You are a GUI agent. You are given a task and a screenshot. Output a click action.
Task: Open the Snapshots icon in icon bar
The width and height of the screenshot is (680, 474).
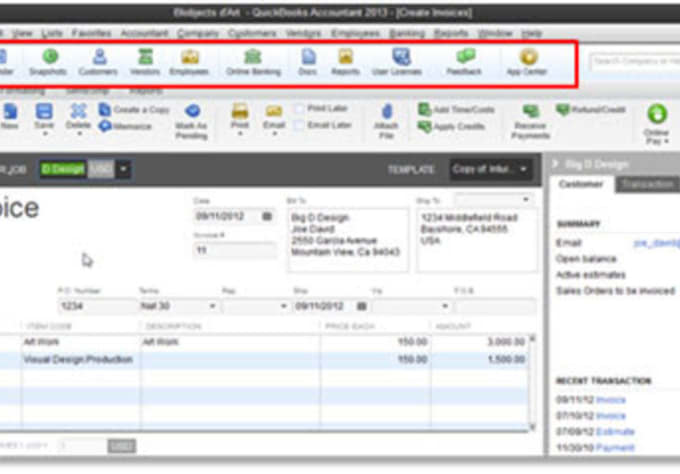click(x=49, y=62)
